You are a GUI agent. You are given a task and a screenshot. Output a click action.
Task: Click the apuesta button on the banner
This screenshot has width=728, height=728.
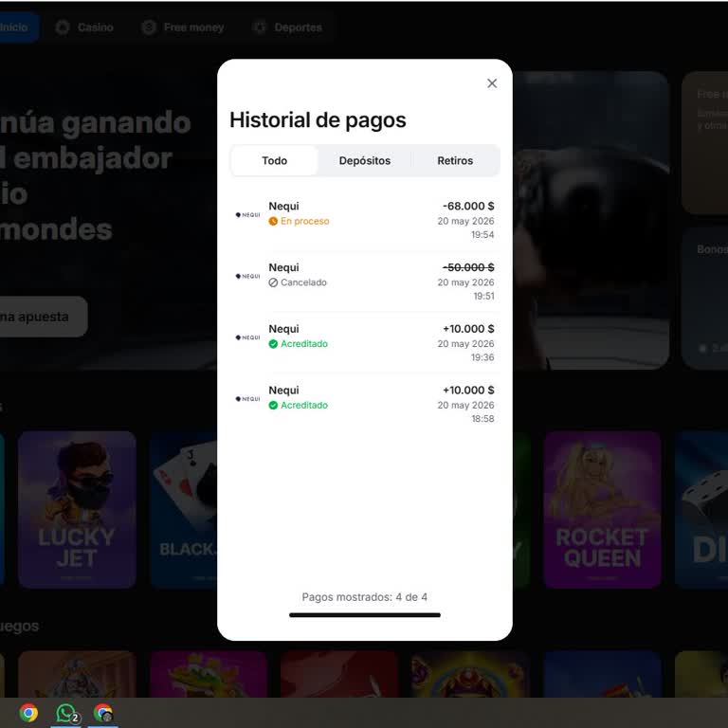43,317
